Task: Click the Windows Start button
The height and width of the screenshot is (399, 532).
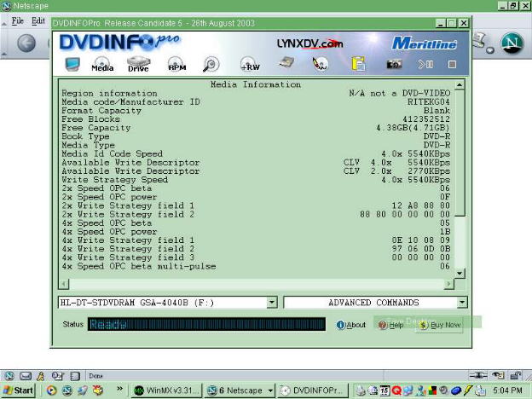Action: [19, 390]
